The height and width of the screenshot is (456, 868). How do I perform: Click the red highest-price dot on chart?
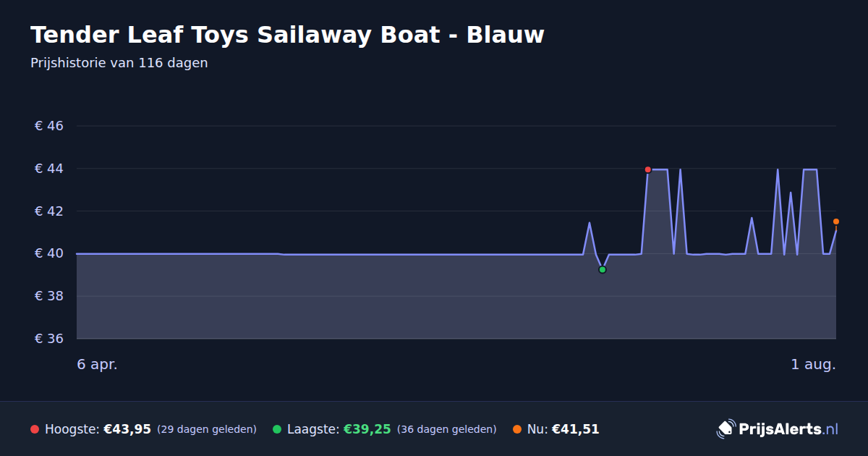point(648,169)
